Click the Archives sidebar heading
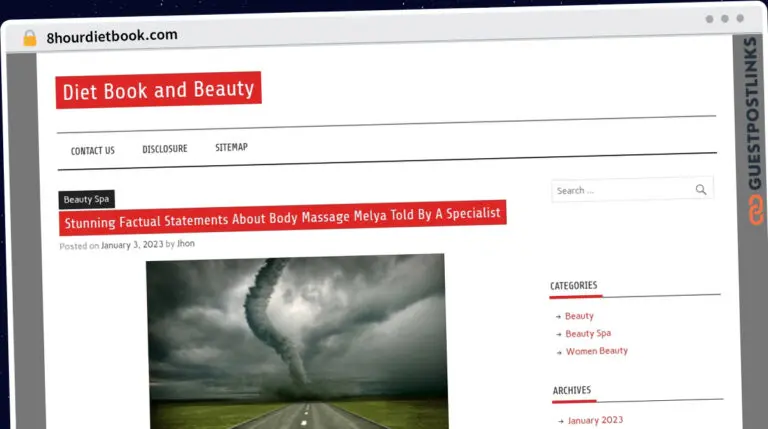 pyautogui.click(x=572, y=390)
